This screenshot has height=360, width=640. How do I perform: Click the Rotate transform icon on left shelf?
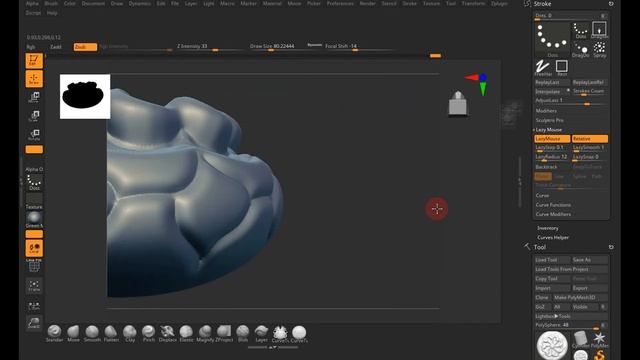(34, 135)
